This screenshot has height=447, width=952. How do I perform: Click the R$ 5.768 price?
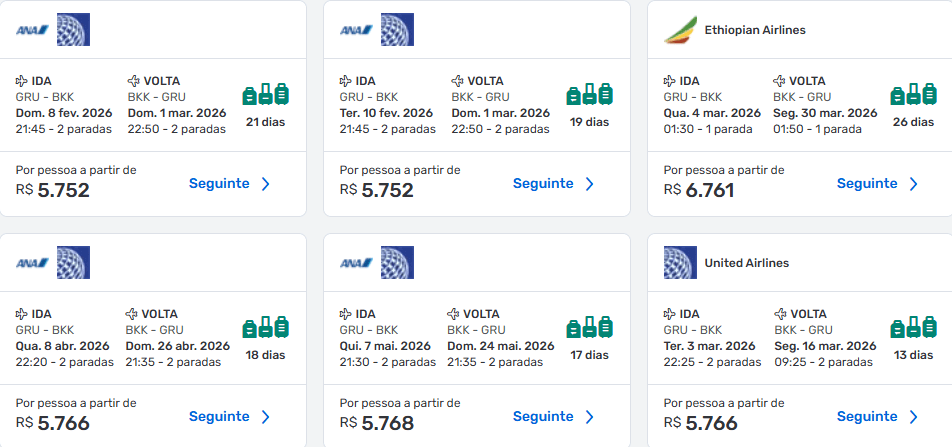point(376,423)
